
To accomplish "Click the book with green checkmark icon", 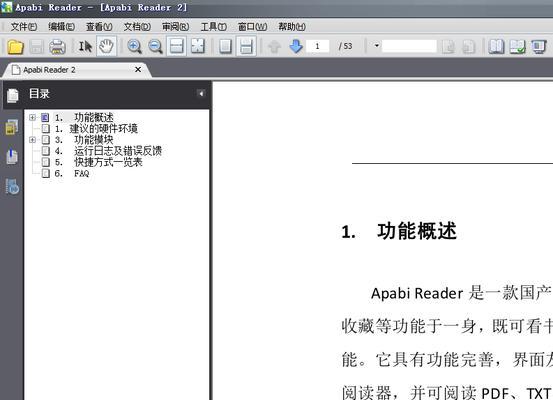I will [517, 47].
